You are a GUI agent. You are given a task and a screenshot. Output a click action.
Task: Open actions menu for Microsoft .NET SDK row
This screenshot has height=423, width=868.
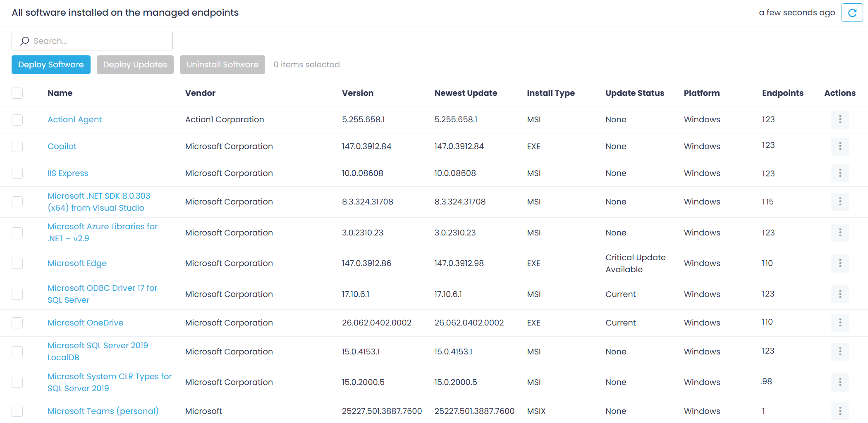(840, 202)
